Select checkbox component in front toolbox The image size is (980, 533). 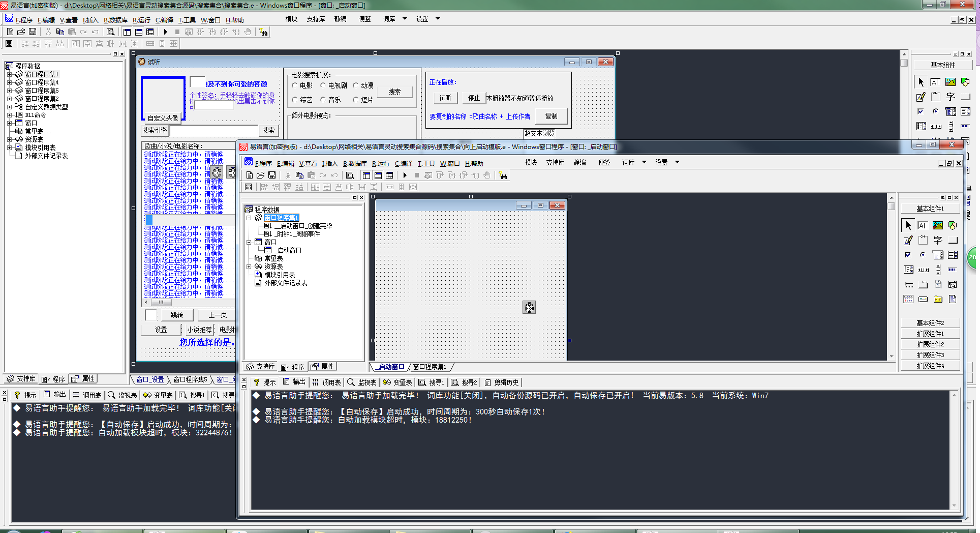click(908, 255)
